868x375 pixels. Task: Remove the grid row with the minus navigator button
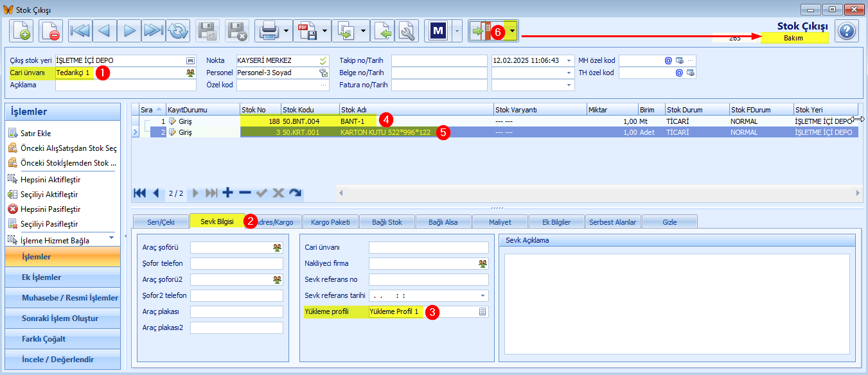point(245,193)
